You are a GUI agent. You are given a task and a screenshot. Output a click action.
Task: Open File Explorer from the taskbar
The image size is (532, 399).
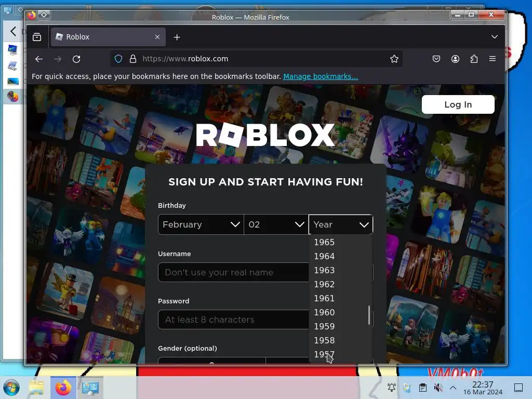tap(36, 388)
